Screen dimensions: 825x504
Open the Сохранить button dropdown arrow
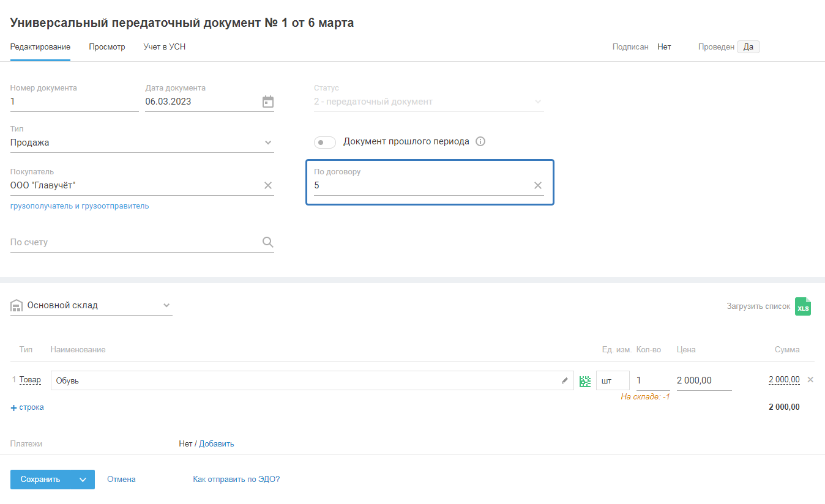point(83,480)
